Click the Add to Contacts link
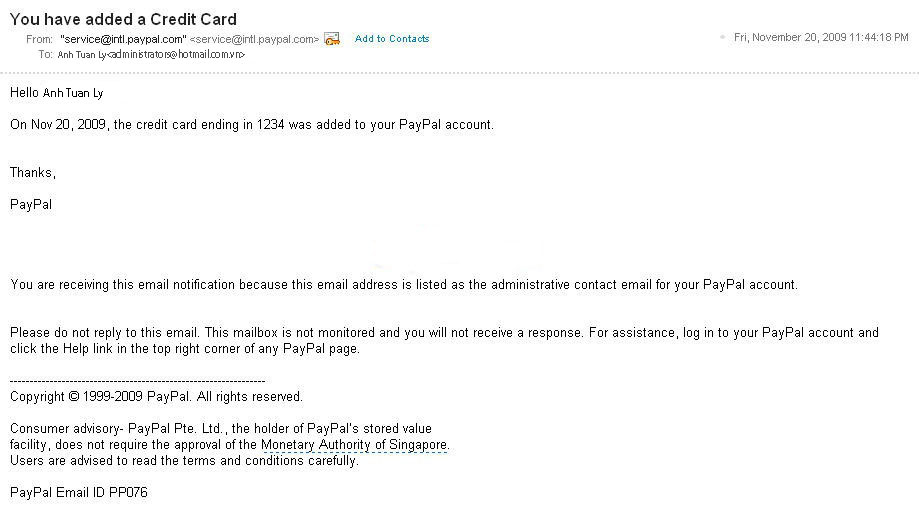This screenshot has height=510, width=919. coord(392,39)
